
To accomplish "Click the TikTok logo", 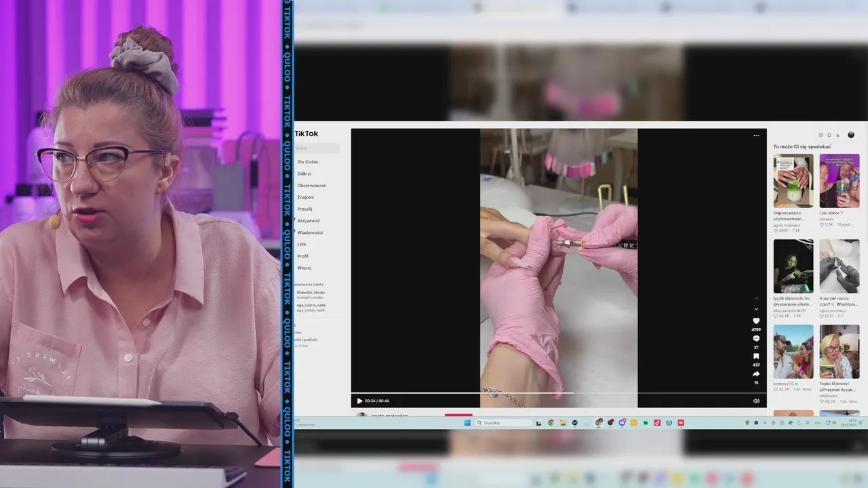I will (x=306, y=134).
